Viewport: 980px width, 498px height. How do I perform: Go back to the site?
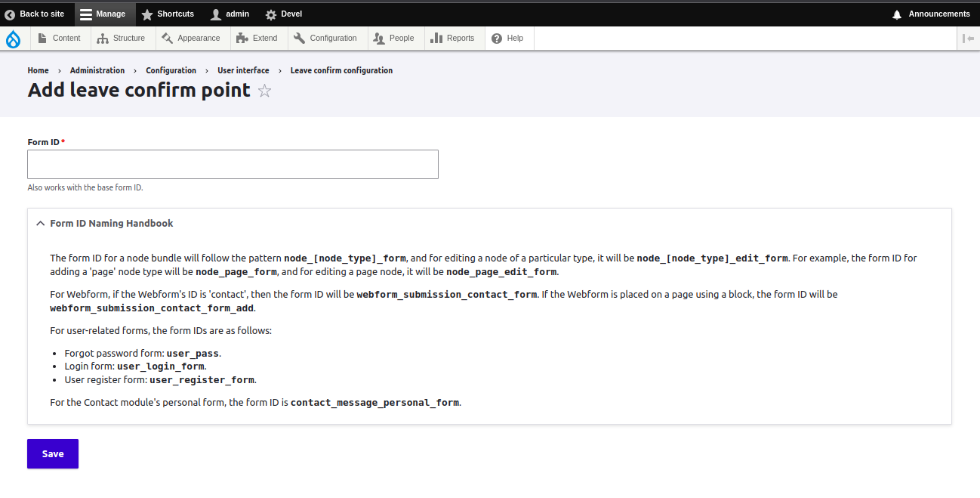[36, 14]
